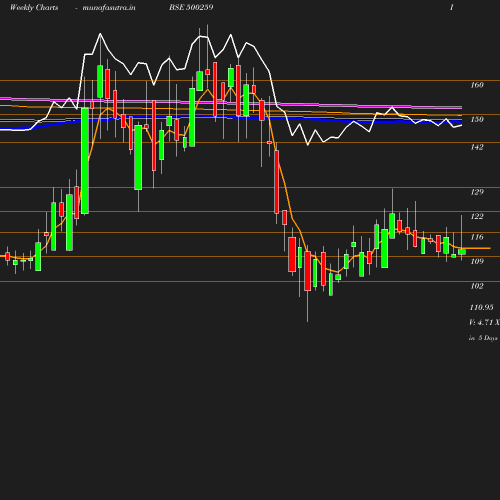Click the 109 price axis label

pos(477,261)
